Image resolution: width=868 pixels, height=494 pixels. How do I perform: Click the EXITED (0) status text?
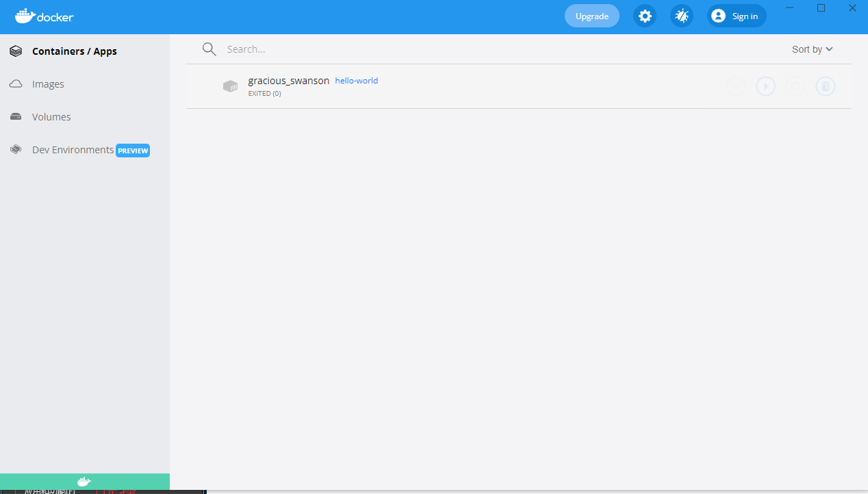pyautogui.click(x=264, y=94)
